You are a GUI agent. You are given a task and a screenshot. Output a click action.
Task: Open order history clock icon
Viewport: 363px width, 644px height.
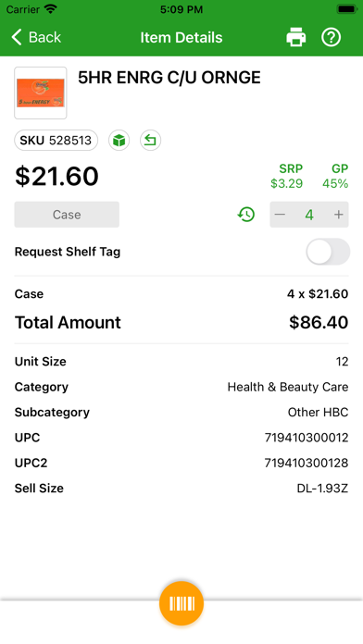pos(246,215)
